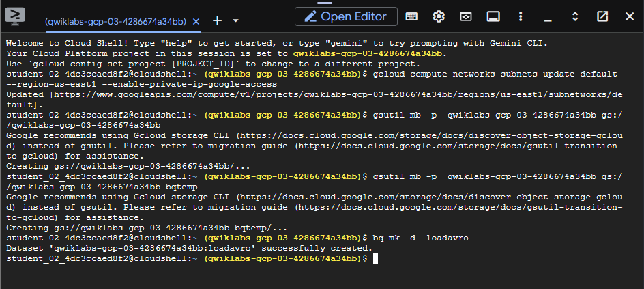Expand Cloud Shell pane with vertical arrows
This screenshot has width=644, height=289.
575,16
